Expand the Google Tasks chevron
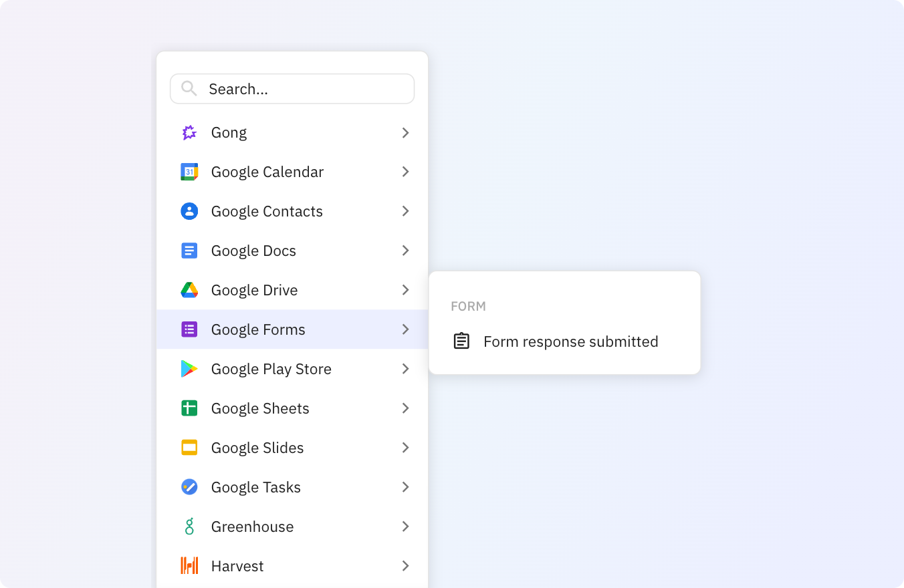The width and height of the screenshot is (904, 588). coord(405,487)
